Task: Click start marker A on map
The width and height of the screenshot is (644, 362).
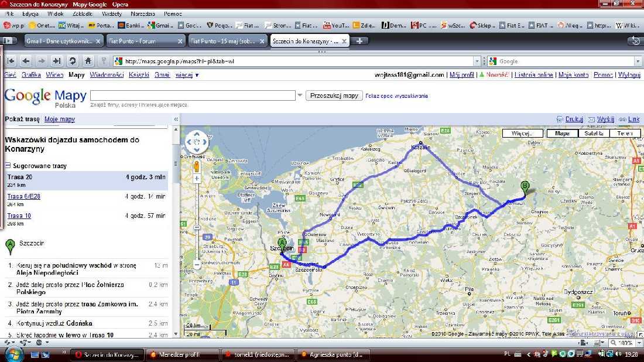Action: pyautogui.click(x=282, y=245)
